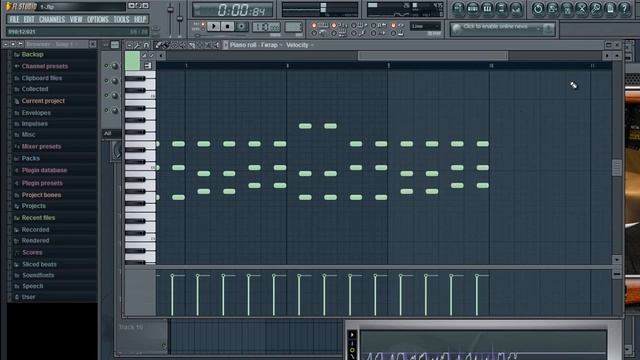Viewport: 640px width, 360px height.
Task: Show the Browser via its shortcut icon
Action: tap(502, 8)
